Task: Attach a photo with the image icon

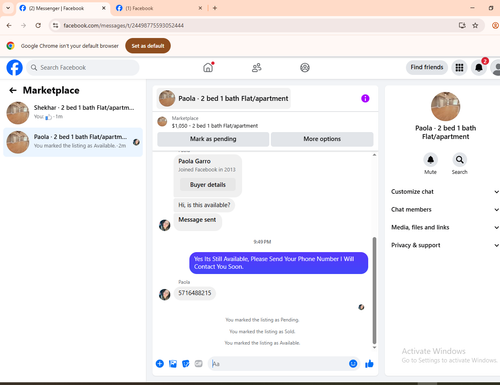Action: tap(173, 364)
